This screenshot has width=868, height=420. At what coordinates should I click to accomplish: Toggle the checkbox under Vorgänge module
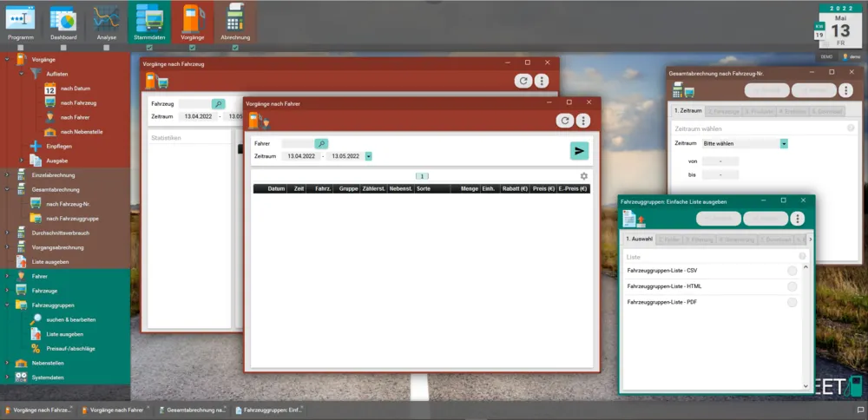point(191,48)
